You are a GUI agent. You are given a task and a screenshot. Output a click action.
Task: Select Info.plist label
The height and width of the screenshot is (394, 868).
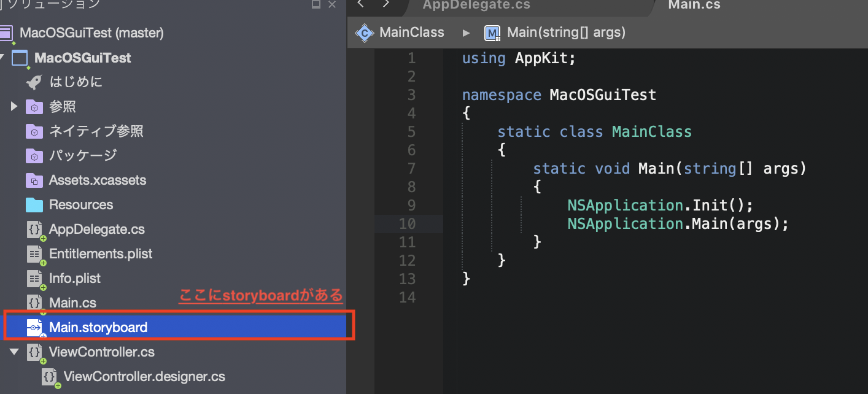click(x=75, y=279)
